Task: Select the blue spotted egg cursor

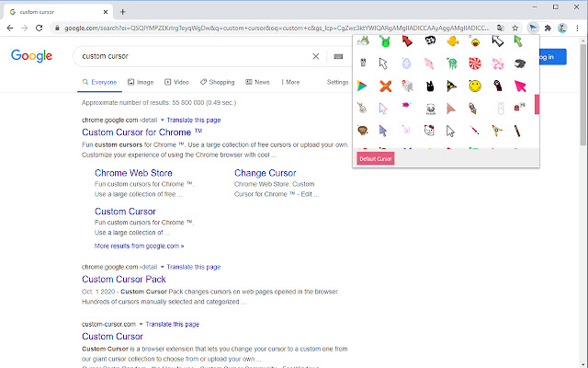Action: [x=406, y=63]
